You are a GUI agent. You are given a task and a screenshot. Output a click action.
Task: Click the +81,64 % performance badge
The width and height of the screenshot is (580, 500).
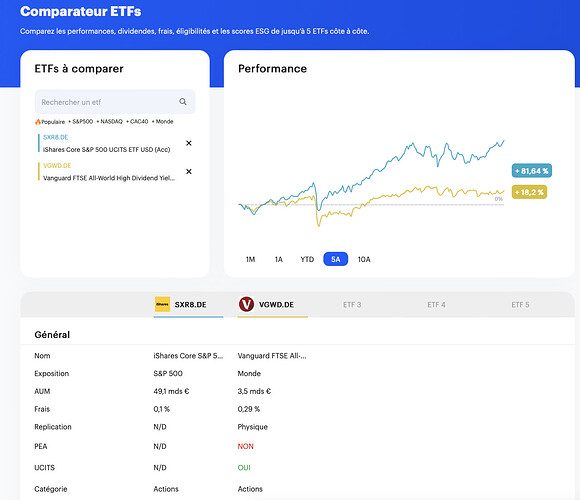(x=532, y=171)
